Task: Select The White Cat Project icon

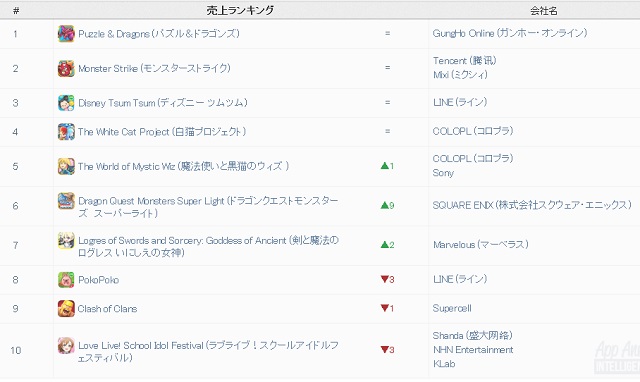Action: coord(66,132)
